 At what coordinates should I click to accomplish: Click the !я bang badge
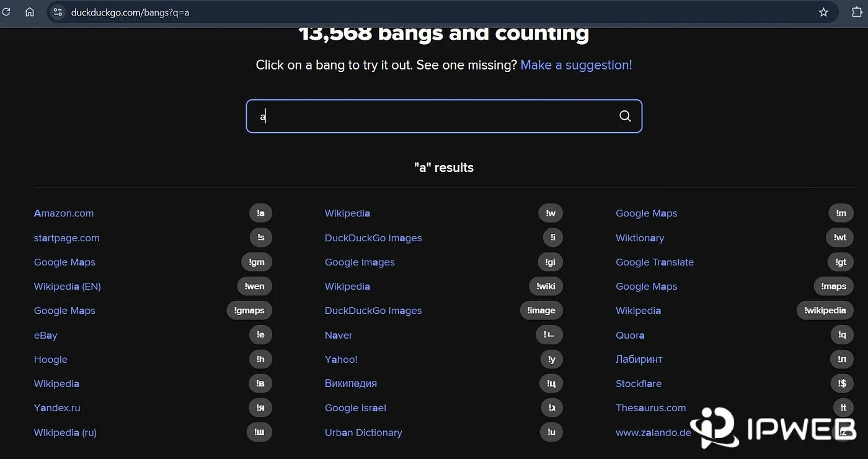(x=260, y=408)
